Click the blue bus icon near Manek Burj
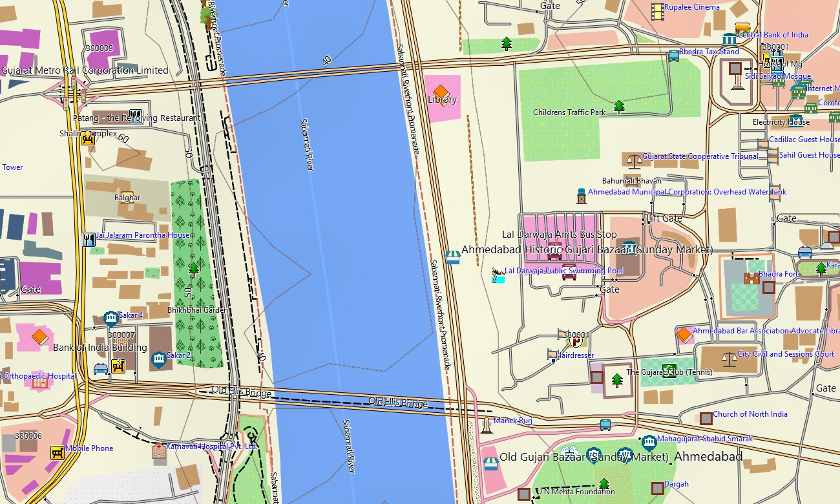Viewport: 840px width, 504px height. [x=605, y=425]
